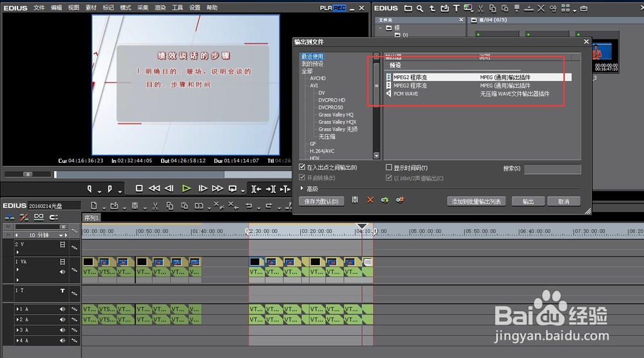Mute the 1 A audio track
The image size is (644, 358).
click(x=62, y=309)
